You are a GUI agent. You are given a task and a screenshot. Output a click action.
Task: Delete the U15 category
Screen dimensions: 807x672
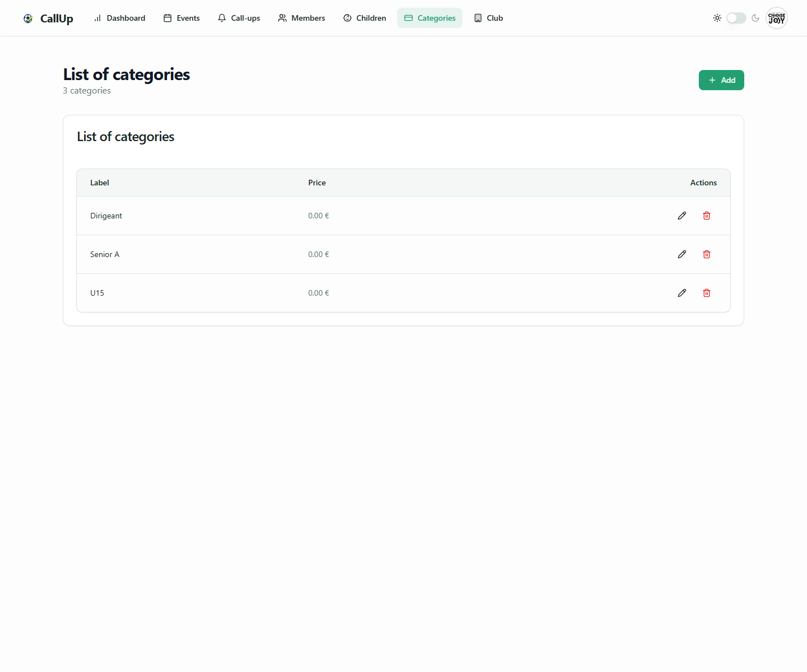(707, 293)
